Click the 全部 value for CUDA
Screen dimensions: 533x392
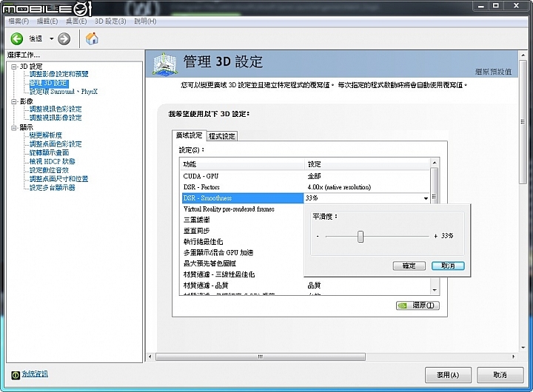pos(314,176)
